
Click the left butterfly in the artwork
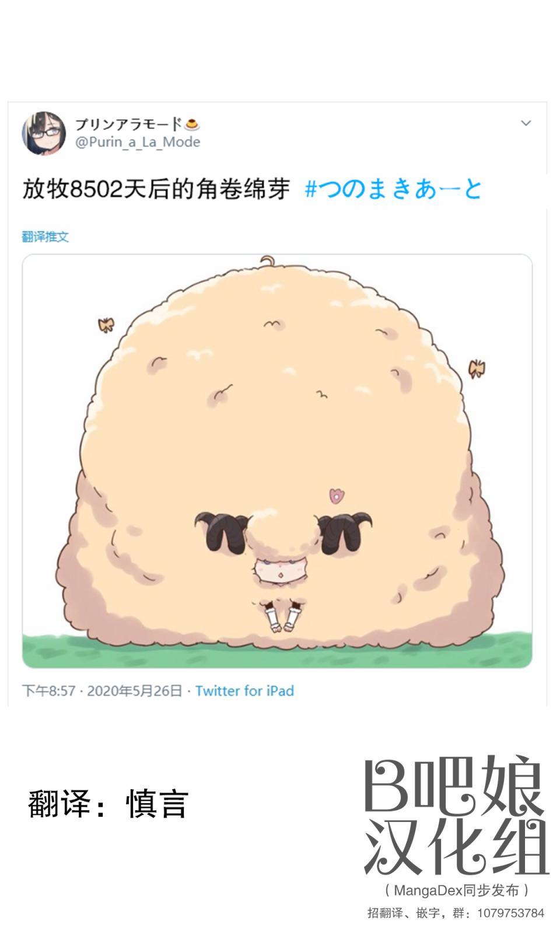coord(106,325)
